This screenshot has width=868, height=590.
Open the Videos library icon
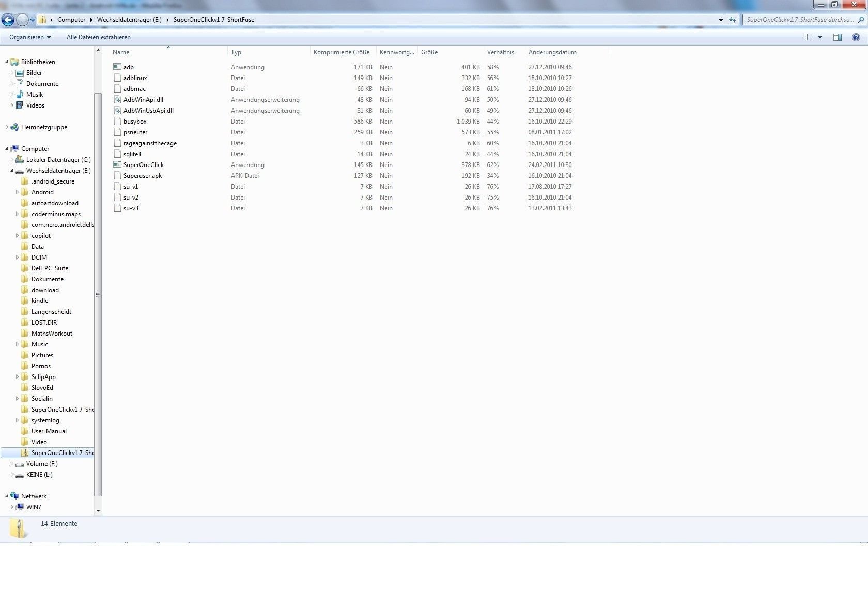point(20,105)
